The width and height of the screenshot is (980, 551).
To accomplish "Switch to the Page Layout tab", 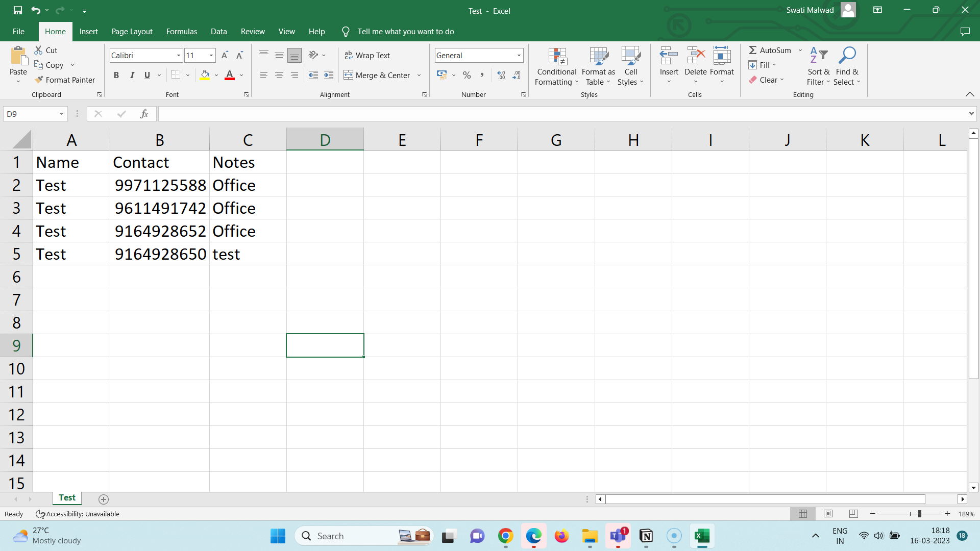I will pos(132,32).
